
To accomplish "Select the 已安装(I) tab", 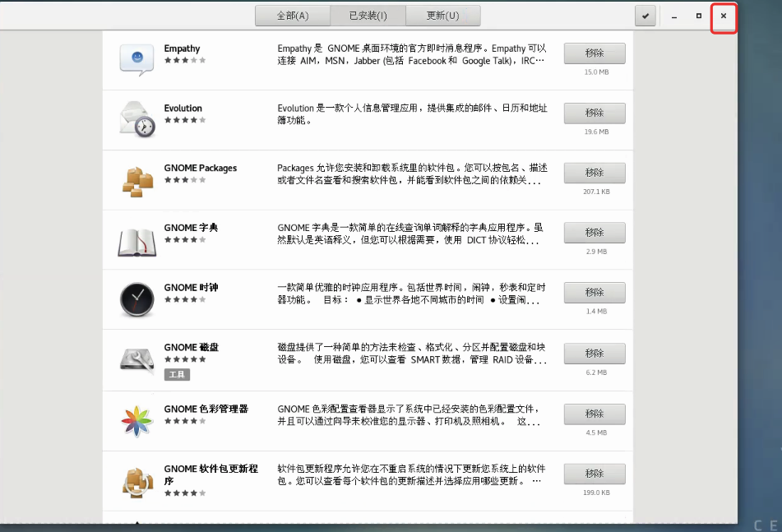I will click(x=365, y=16).
